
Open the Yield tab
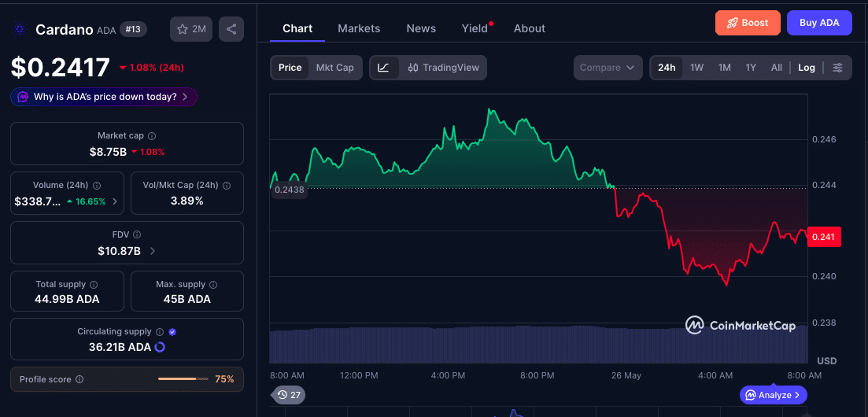tap(475, 28)
